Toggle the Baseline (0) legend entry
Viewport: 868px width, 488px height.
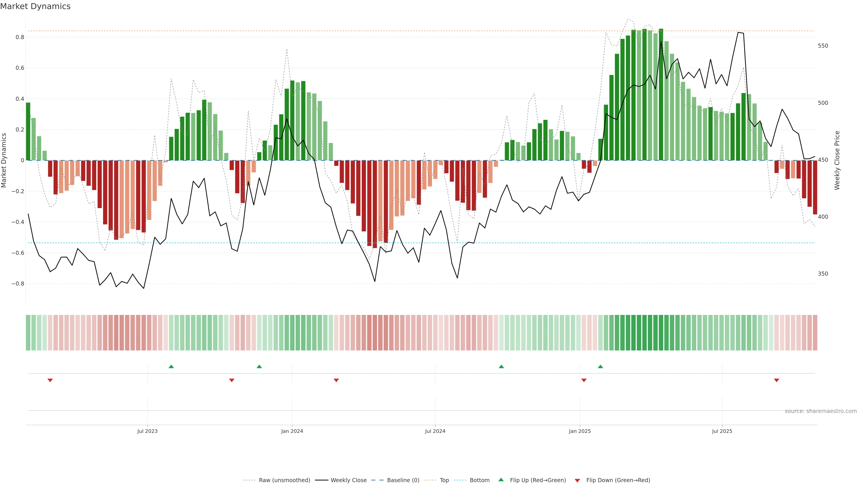pyautogui.click(x=403, y=480)
